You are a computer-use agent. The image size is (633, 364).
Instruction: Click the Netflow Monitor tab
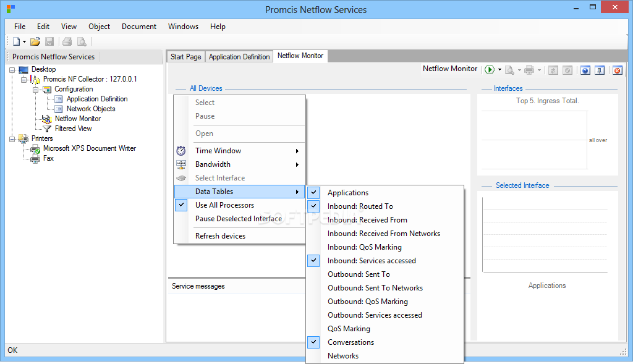coord(300,56)
